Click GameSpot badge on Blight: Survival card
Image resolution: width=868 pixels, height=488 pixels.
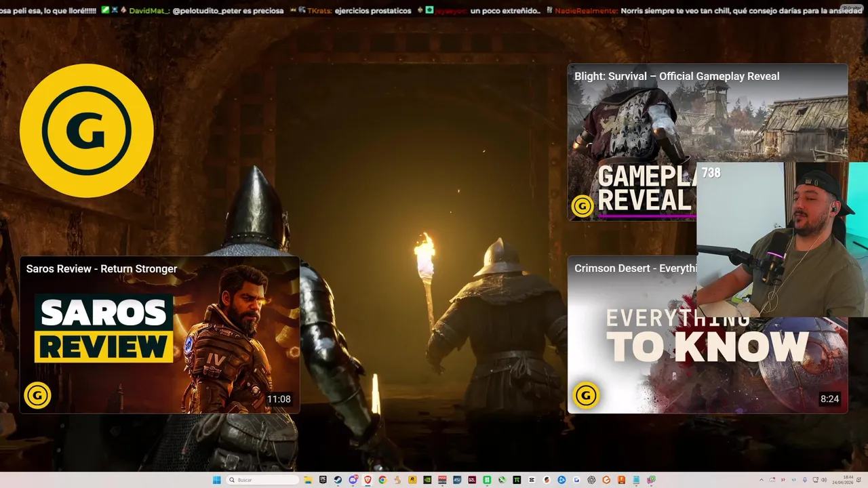click(x=583, y=206)
